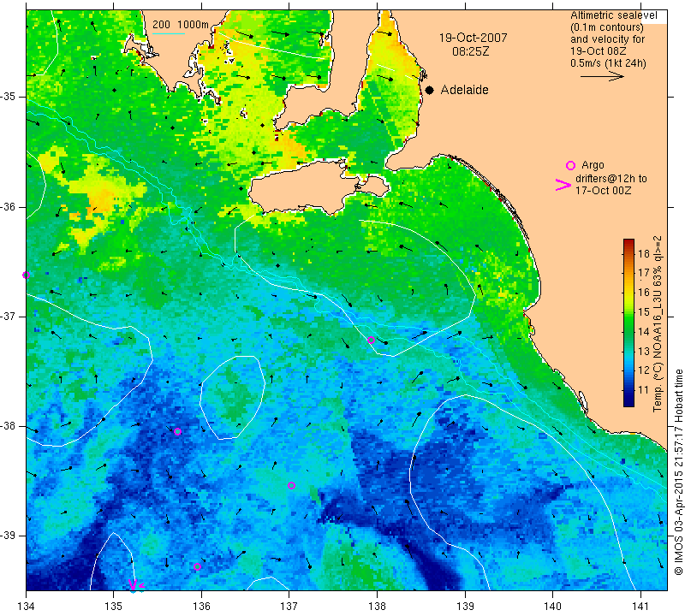Click the 136 longitude axis label
This screenshot has width=685, height=616.
(201, 606)
